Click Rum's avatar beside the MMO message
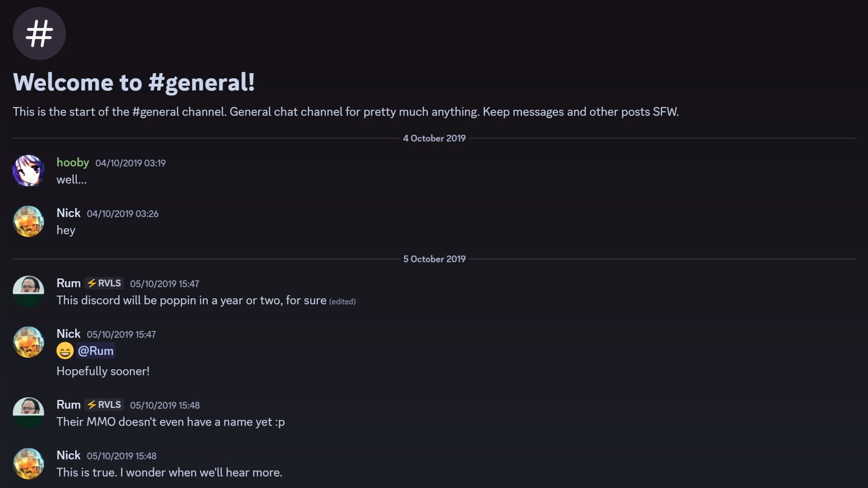The width and height of the screenshot is (868, 488). (28, 413)
